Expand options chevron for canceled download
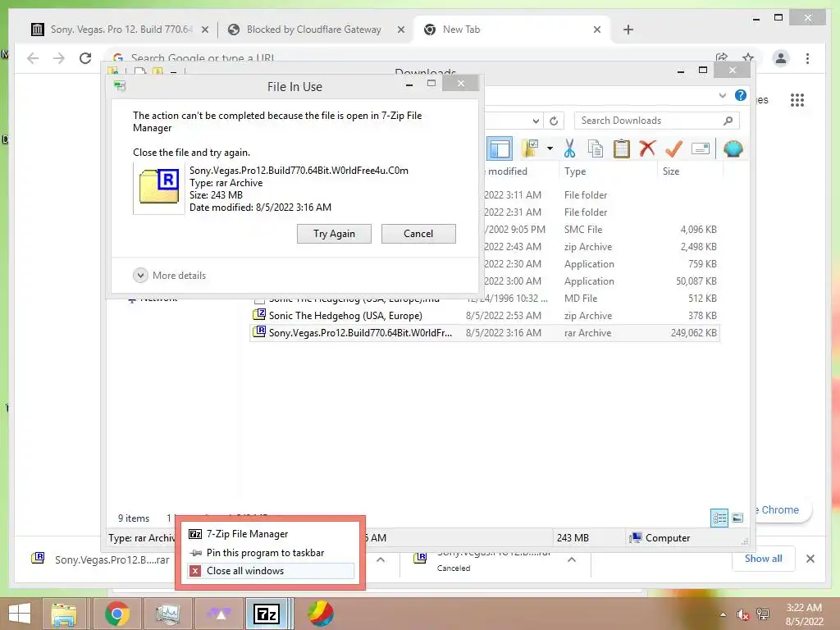Screen dimensions: 840x630 [572, 559]
